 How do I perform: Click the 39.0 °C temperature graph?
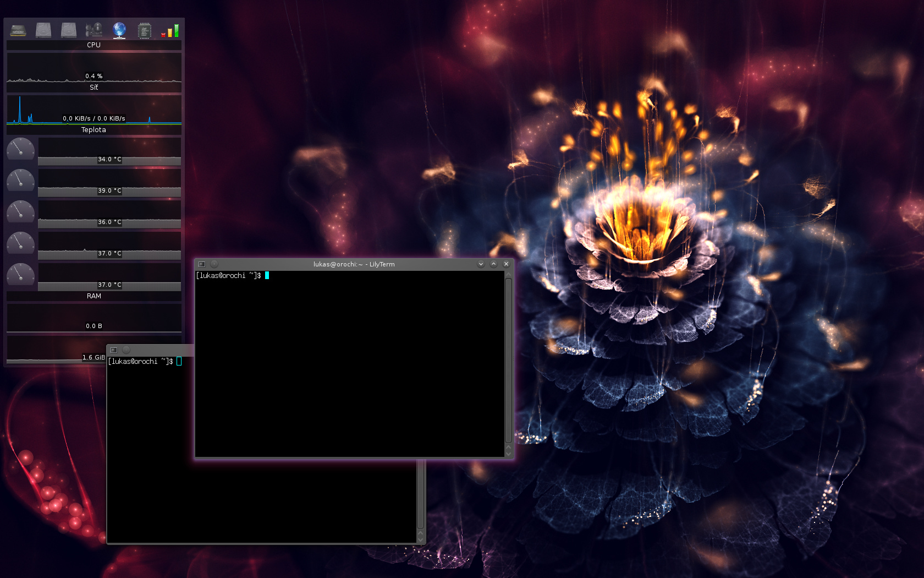(x=109, y=183)
